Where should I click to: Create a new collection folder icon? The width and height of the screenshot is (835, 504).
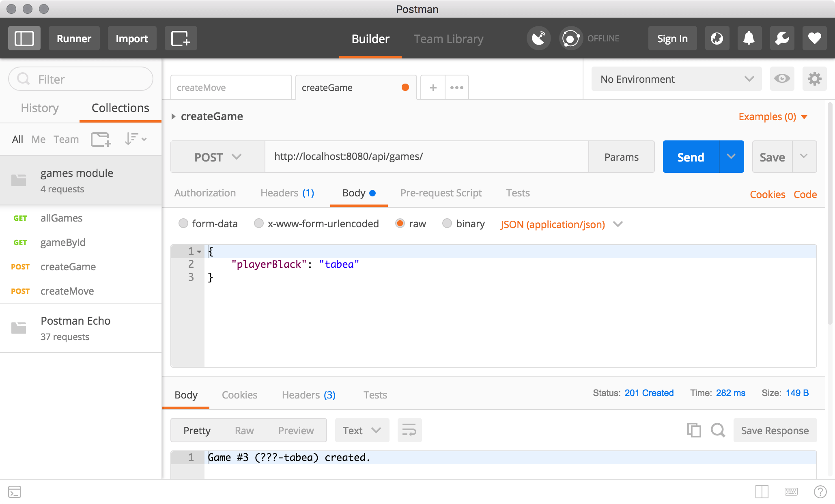click(101, 140)
